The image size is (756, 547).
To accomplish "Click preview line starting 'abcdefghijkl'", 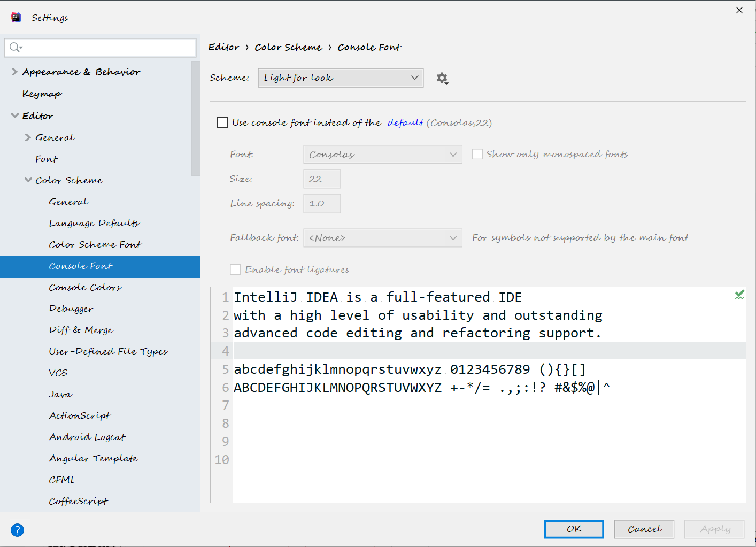I will 410,369.
